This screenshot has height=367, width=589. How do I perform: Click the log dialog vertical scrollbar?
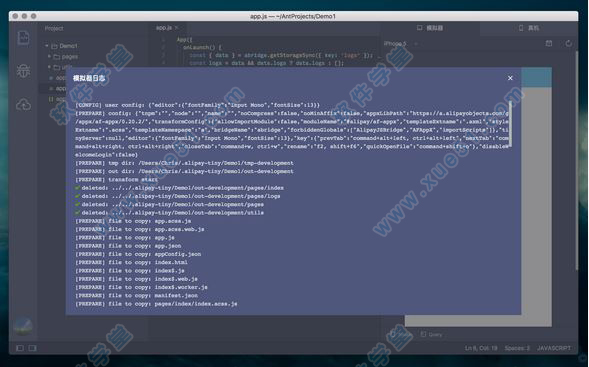(510, 124)
